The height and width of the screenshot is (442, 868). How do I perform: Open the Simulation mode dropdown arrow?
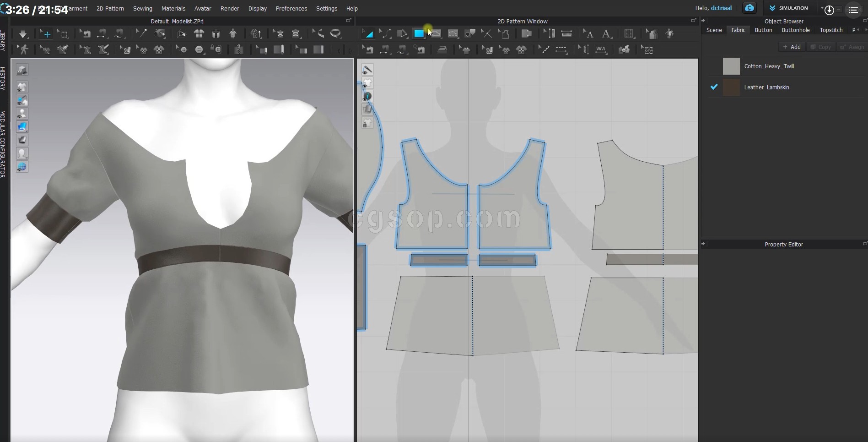822,8
